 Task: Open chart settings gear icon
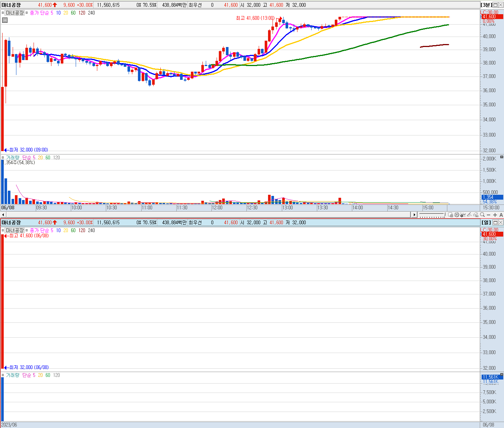point(457,215)
